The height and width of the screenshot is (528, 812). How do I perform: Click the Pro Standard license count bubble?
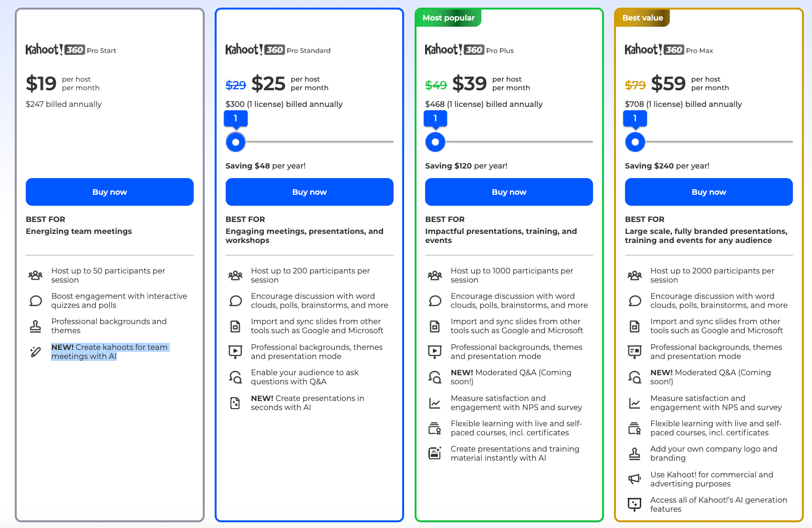(236, 118)
